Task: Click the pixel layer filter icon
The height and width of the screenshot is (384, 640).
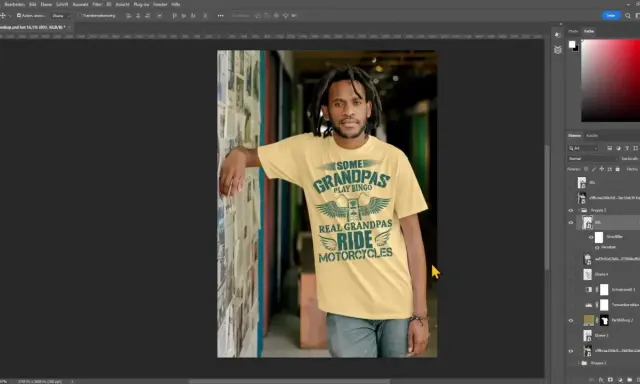Action: (x=609, y=148)
